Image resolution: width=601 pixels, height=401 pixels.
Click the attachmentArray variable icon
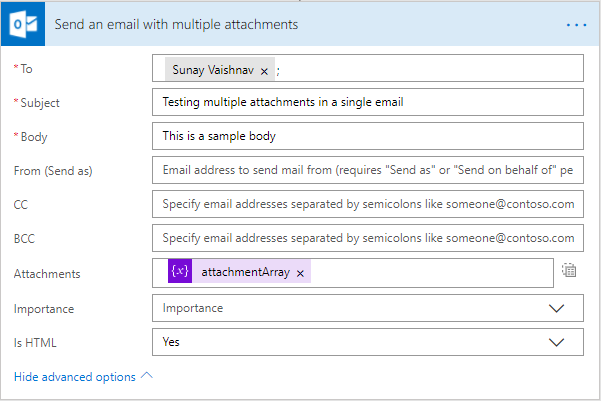(180, 272)
